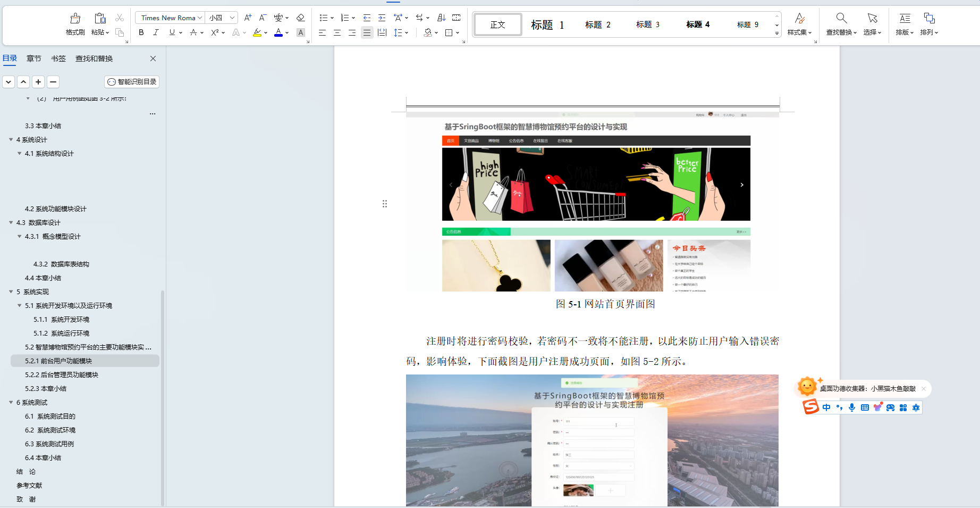
Task: Open the 样式集 style set menu
Action: click(800, 24)
